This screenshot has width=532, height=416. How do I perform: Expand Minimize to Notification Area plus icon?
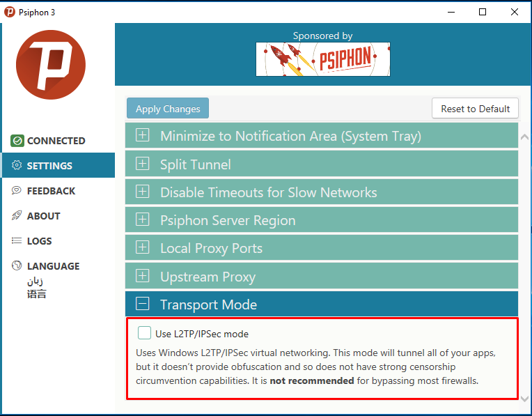(x=143, y=135)
